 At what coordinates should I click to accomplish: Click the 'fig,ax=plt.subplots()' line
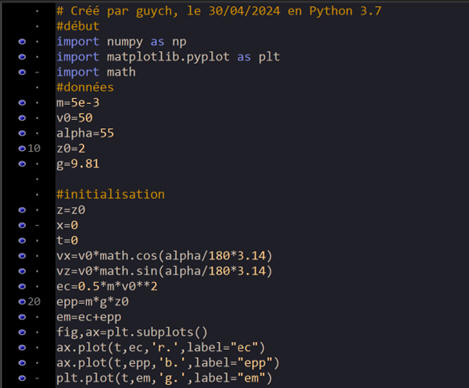[132, 332]
